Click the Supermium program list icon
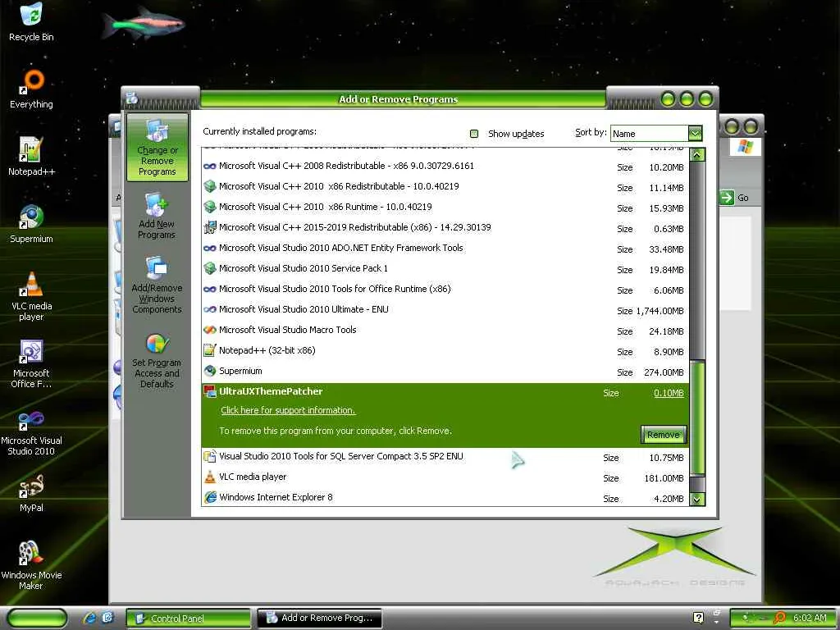The height and width of the screenshot is (630, 840). pyautogui.click(x=209, y=371)
